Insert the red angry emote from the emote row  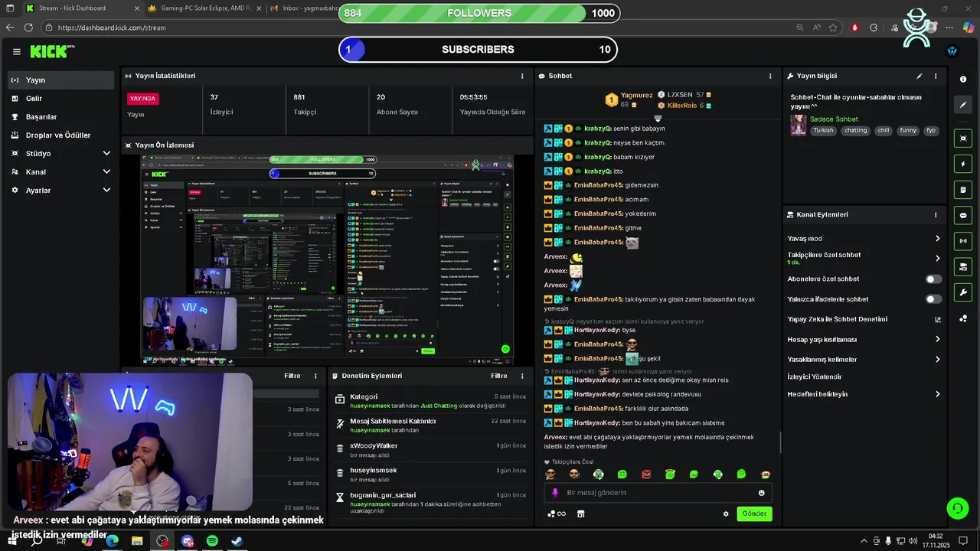point(646,474)
